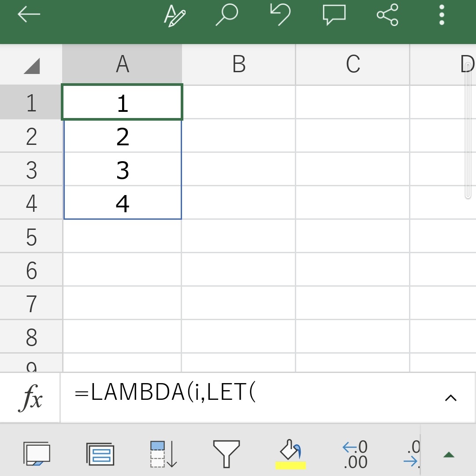Select all cells with corner triangle
The width and height of the screenshot is (476, 476).
[x=32, y=66]
